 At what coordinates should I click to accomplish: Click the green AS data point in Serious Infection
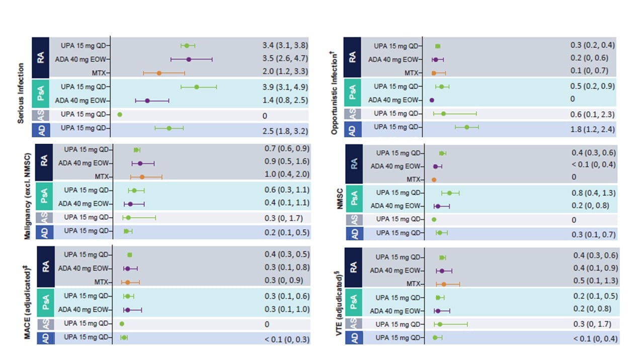click(x=120, y=115)
